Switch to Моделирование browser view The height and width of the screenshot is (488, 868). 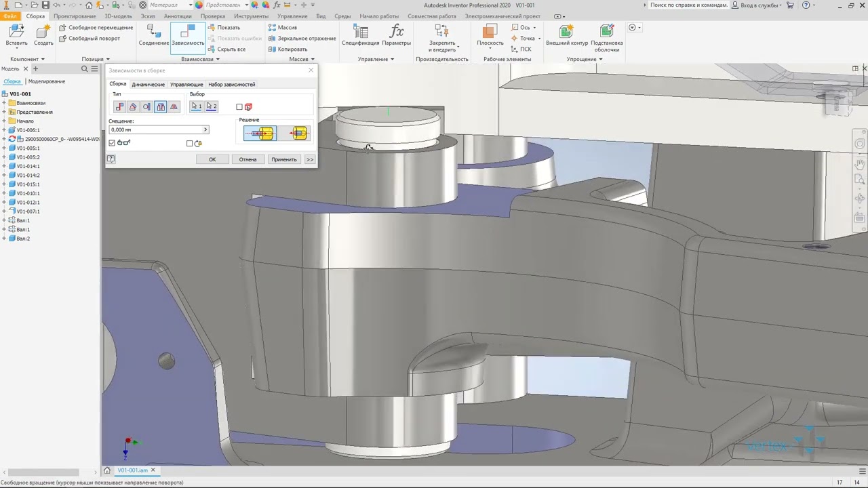(47, 81)
